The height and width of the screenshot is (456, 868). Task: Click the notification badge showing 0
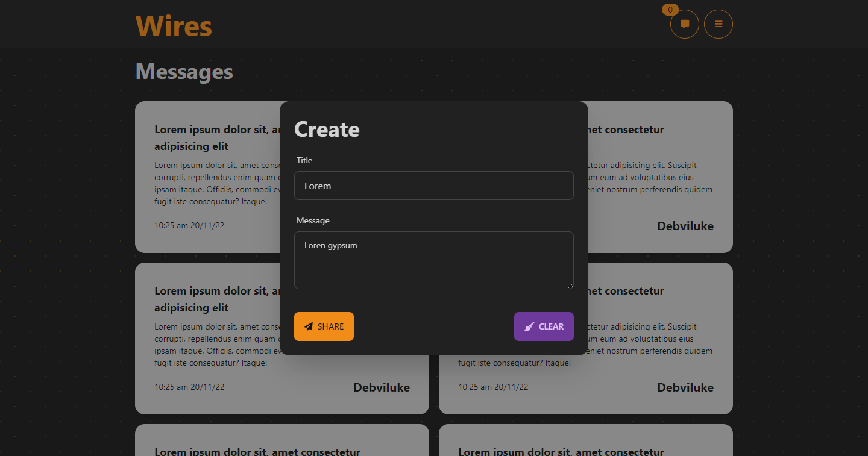click(x=670, y=10)
